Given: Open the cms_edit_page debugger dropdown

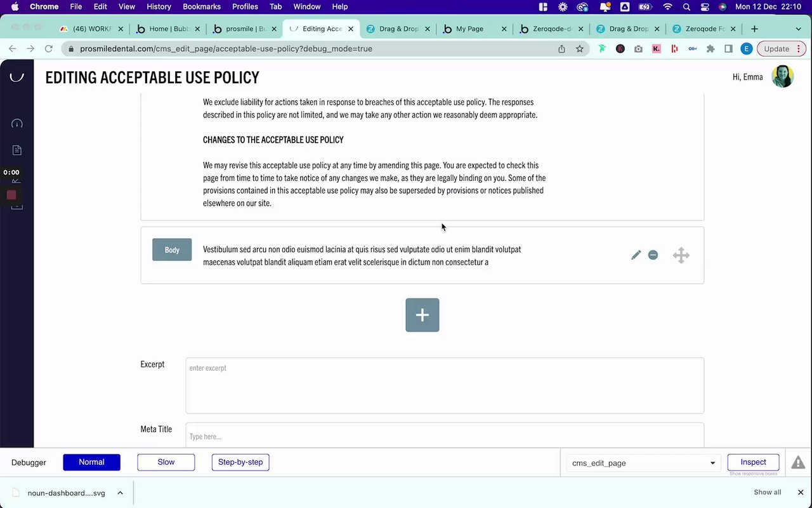Looking at the screenshot, I should point(643,463).
